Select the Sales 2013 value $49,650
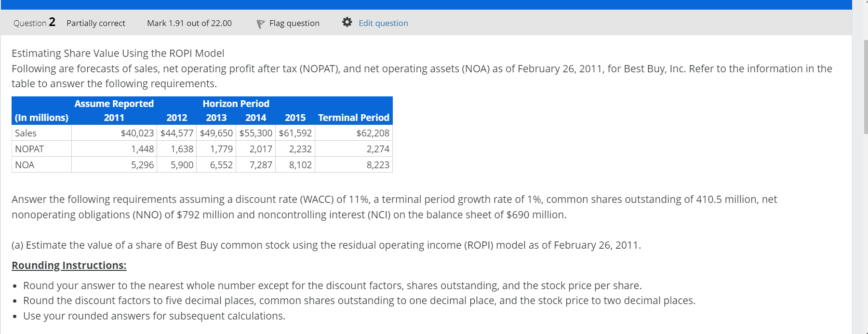Screen dimensions: 868x334 click(216, 133)
